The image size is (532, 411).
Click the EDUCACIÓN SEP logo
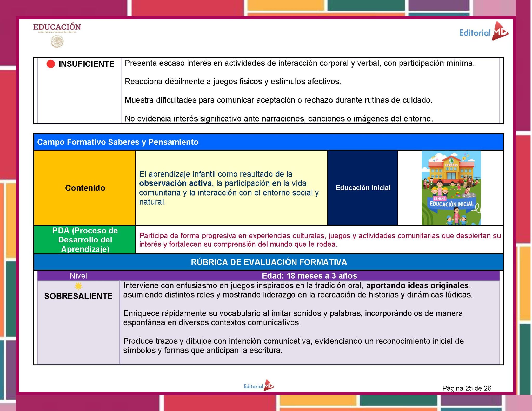tap(57, 28)
